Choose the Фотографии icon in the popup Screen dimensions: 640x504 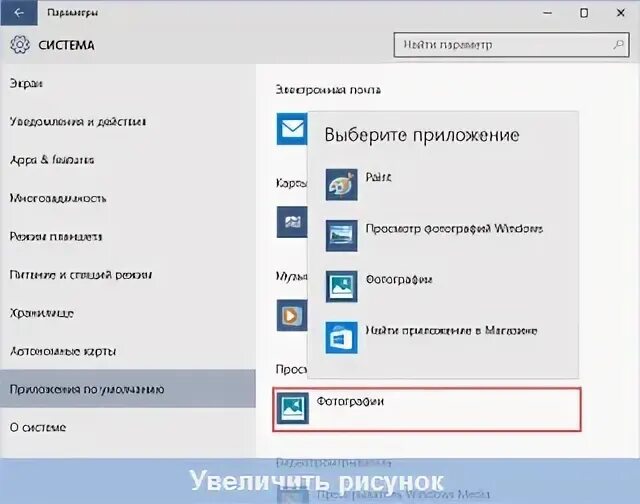click(341, 286)
